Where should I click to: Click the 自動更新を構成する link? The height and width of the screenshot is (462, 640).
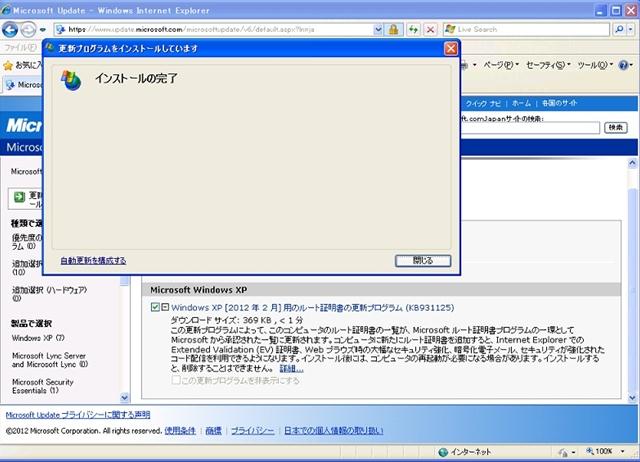93,260
